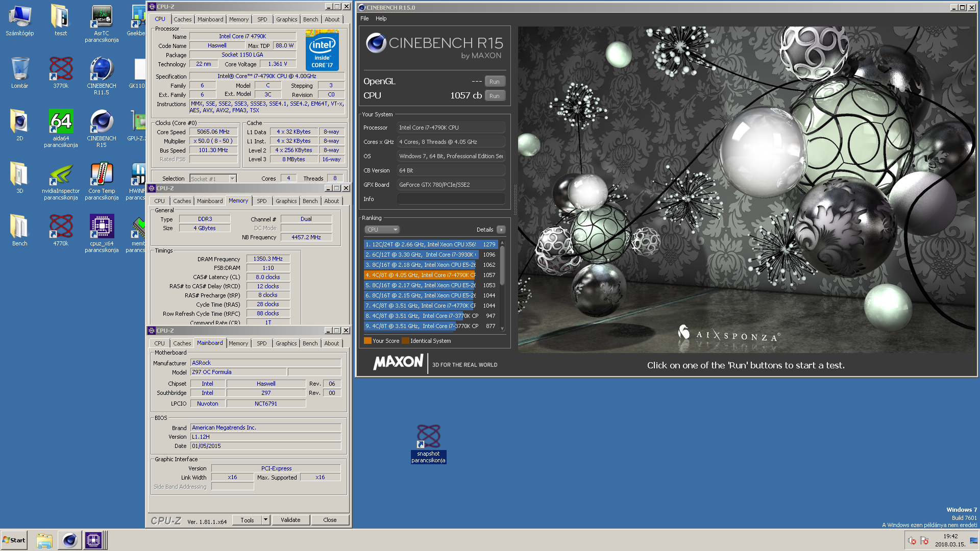Click the Info input field in Cinebench
980x551 pixels.
(x=451, y=199)
